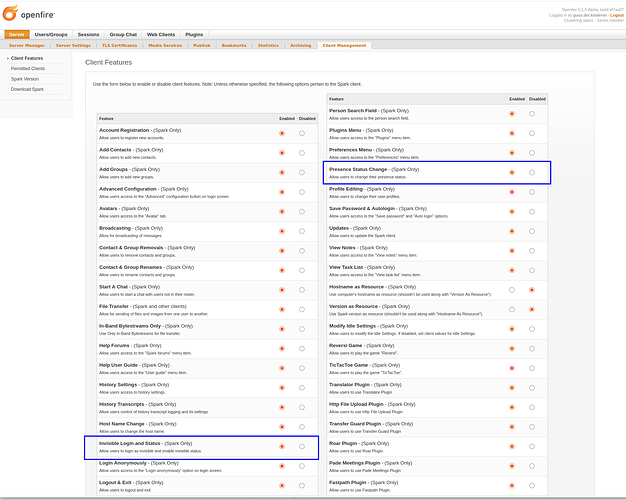Go to the Group Chat tab

(123, 35)
